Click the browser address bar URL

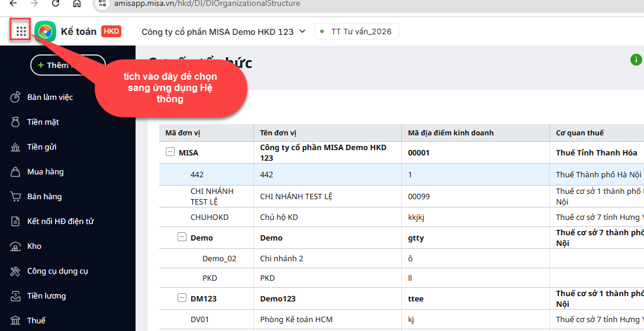207,4
